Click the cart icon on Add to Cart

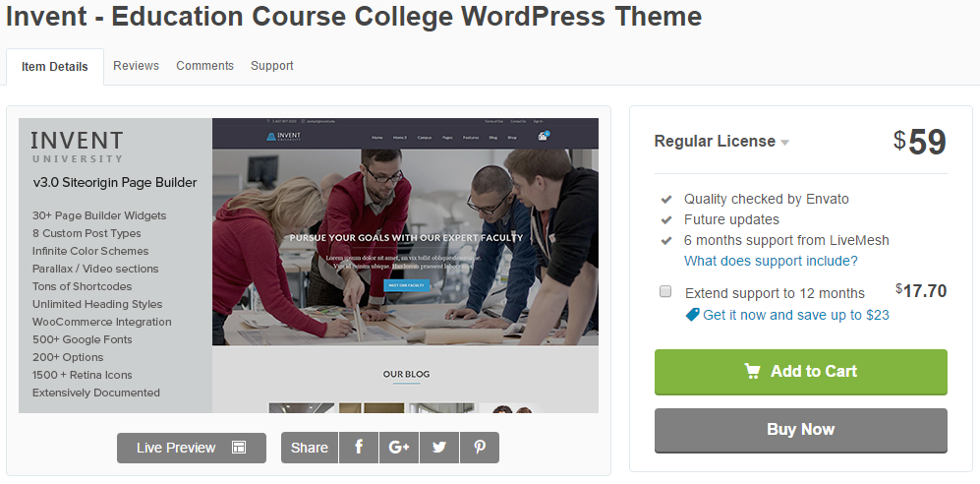pyautogui.click(x=753, y=372)
